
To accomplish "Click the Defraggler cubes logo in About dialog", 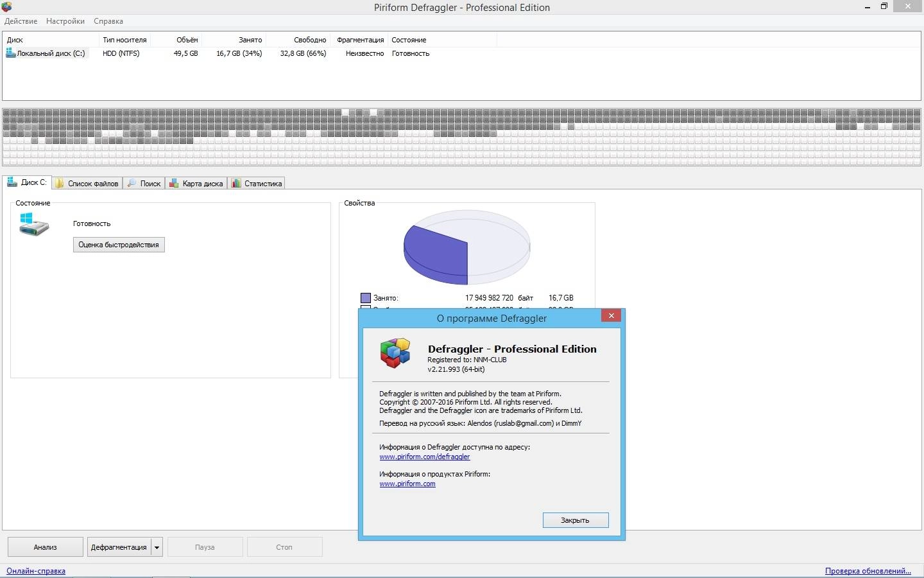I will 395,353.
